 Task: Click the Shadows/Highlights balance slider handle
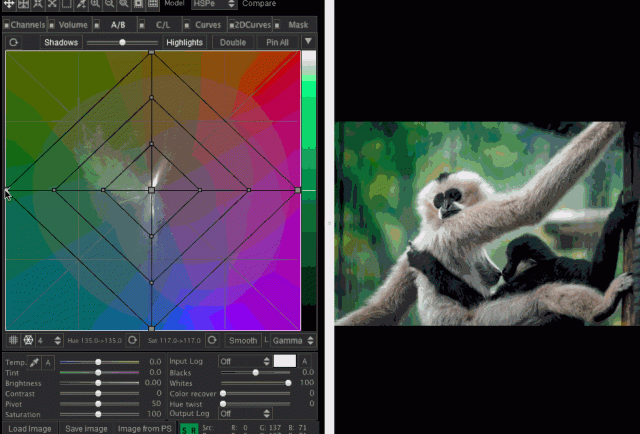tap(122, 42)
